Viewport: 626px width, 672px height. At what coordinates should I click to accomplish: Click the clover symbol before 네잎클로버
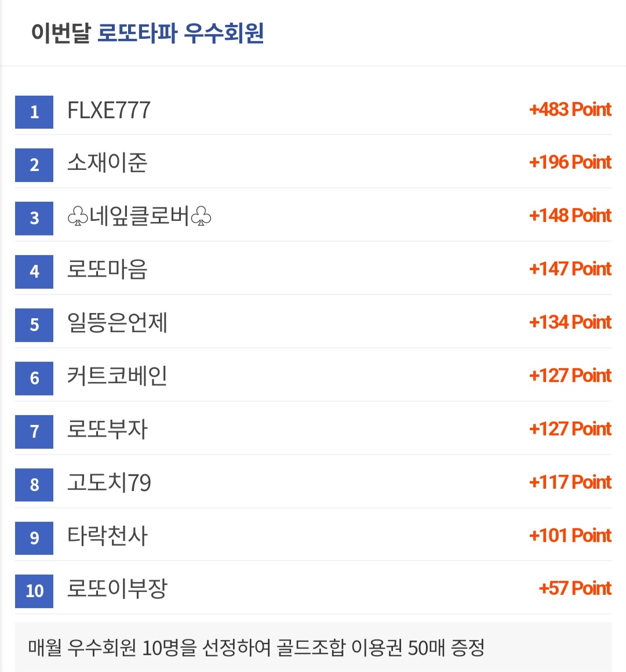pos(78,216)
